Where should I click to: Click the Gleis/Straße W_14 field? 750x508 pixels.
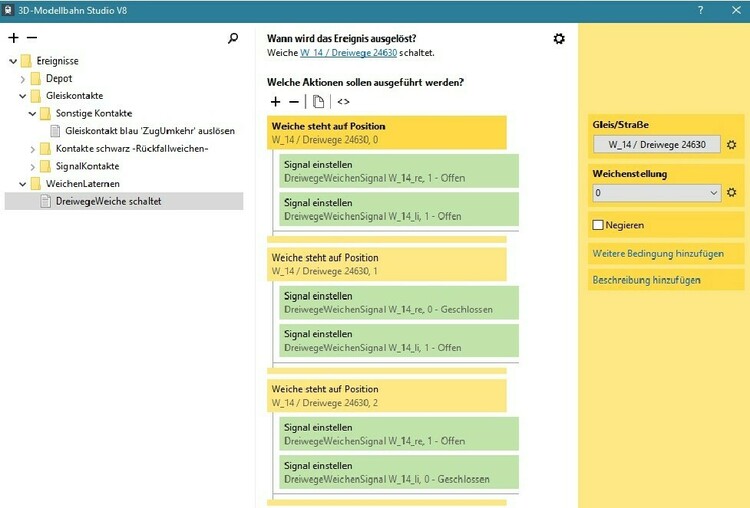click(656, 145)
